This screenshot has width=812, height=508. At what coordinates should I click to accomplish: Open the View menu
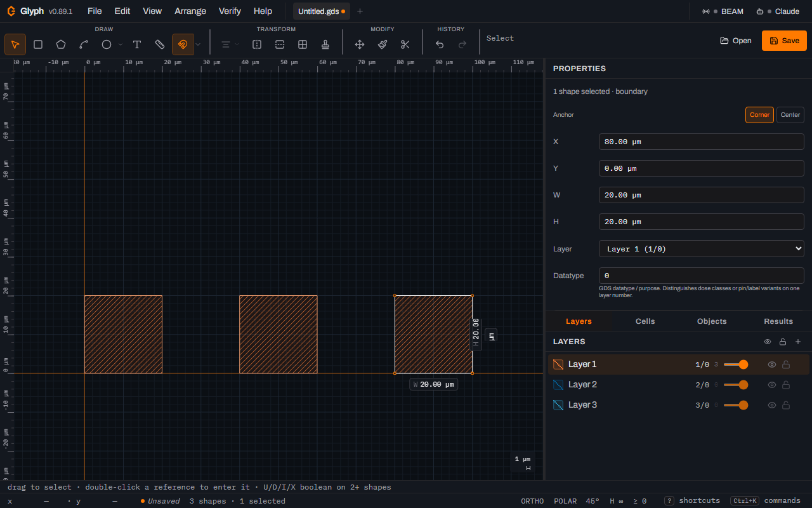(x=152, y=11)
